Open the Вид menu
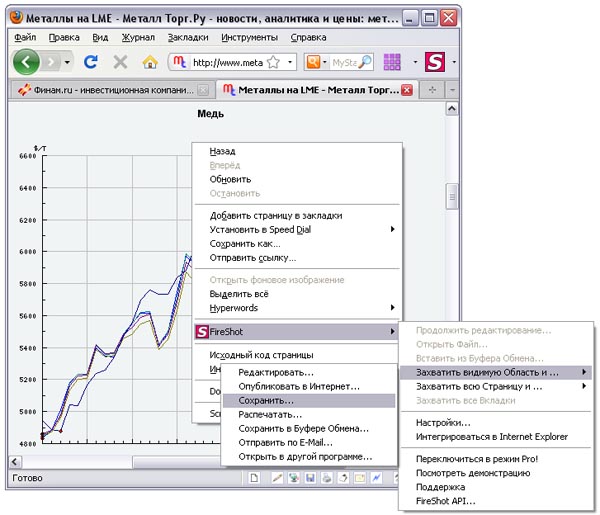The width and height of the screenshot is (600, 515). tap(100, 37)
